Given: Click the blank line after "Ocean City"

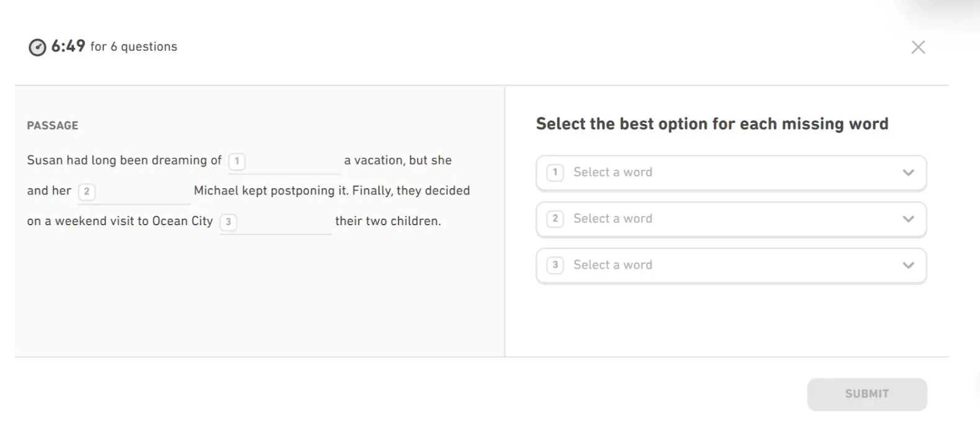Looking at the screenshot, I should click(x=284, y=224).
